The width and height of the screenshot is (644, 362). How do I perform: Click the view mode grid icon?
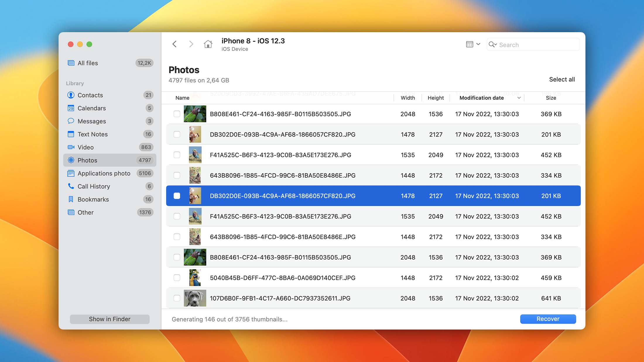470,44
